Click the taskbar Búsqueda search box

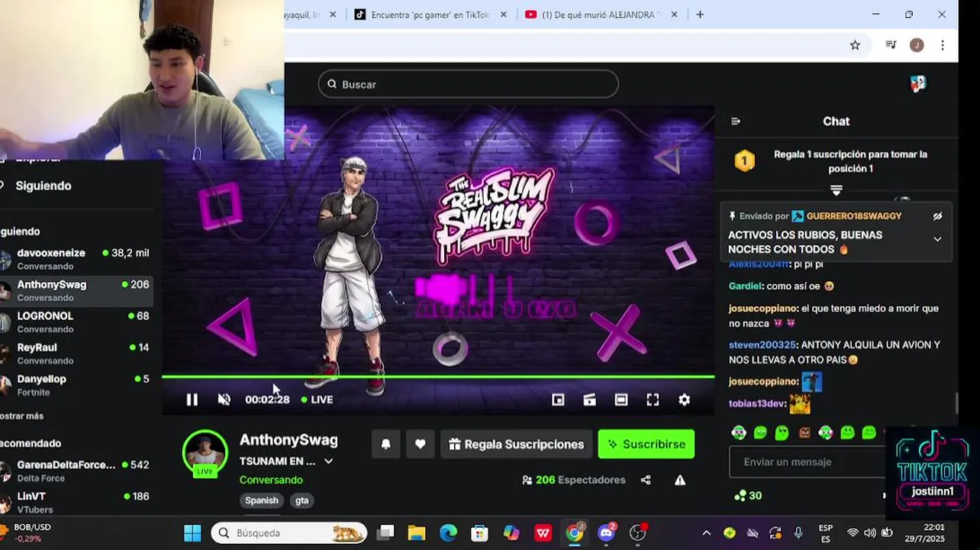pyautogui.click(x=289, y=532)
